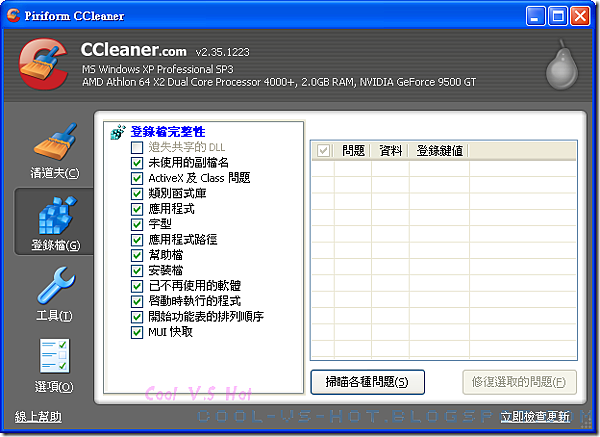Screen dimensions: 600x437
Task: Sort results by 資料 column header
Action: [390, 150]
